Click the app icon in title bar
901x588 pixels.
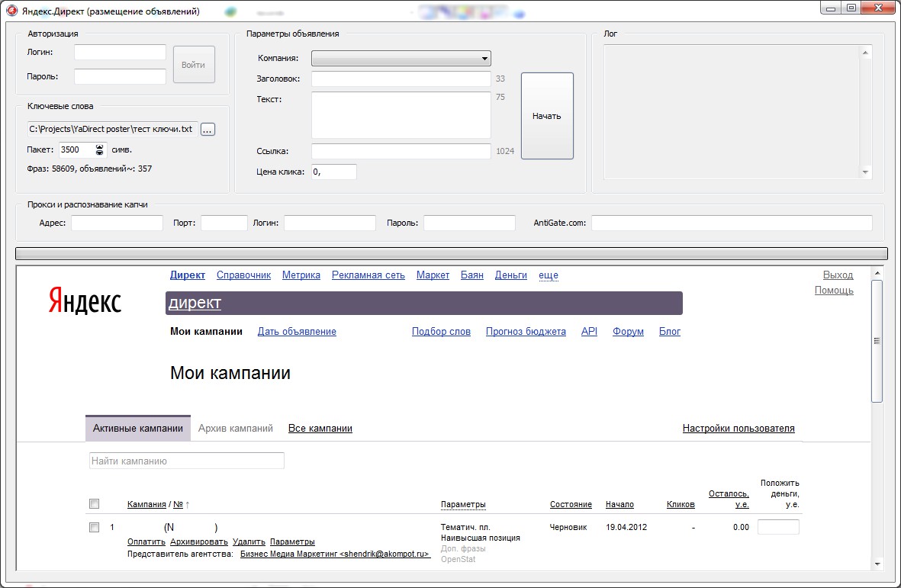11,11
